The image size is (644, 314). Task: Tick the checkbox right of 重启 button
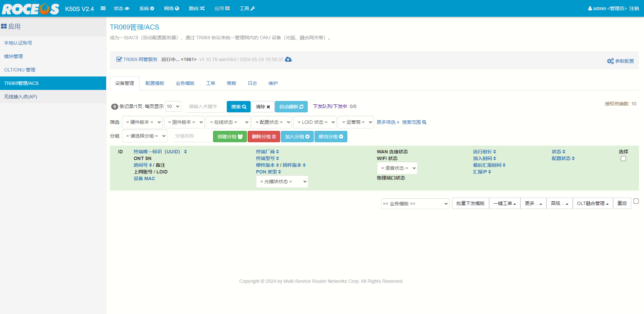tap(636, 201)
